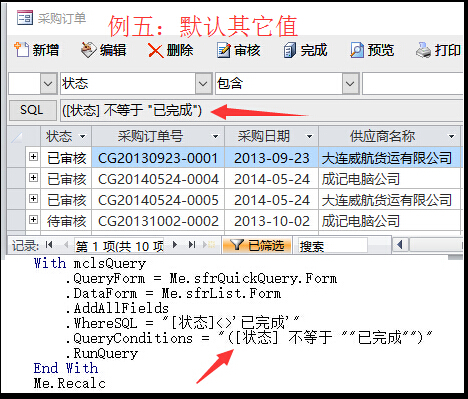
Task: Open the 供应商名称 column filter arrow
Action: point(451,136)
